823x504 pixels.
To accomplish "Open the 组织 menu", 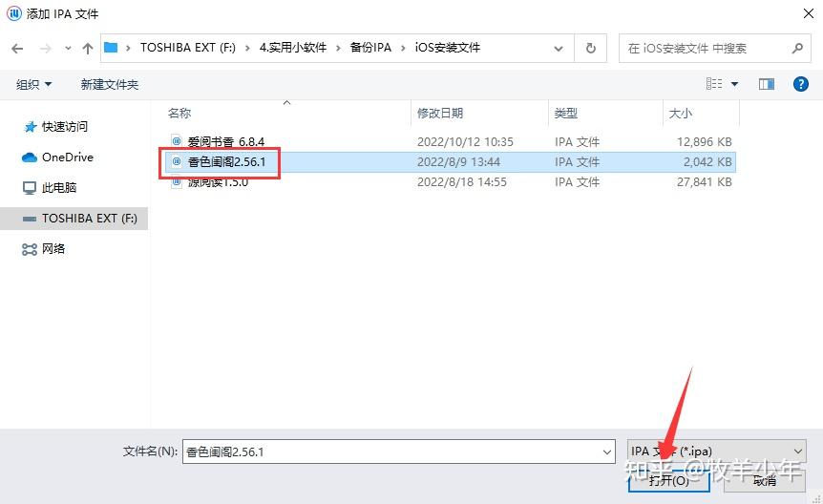I will [x=33, y=85].
